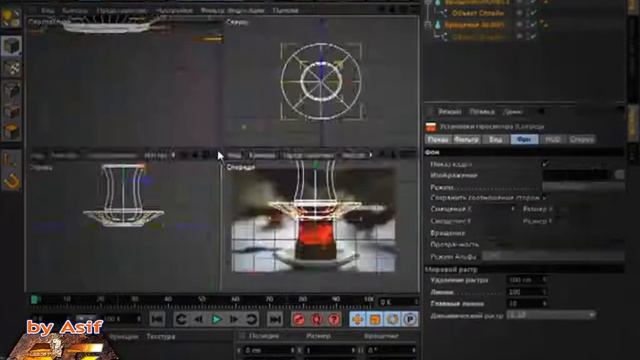
Task: Click the Изображение file path field
Action: (576, 175)
